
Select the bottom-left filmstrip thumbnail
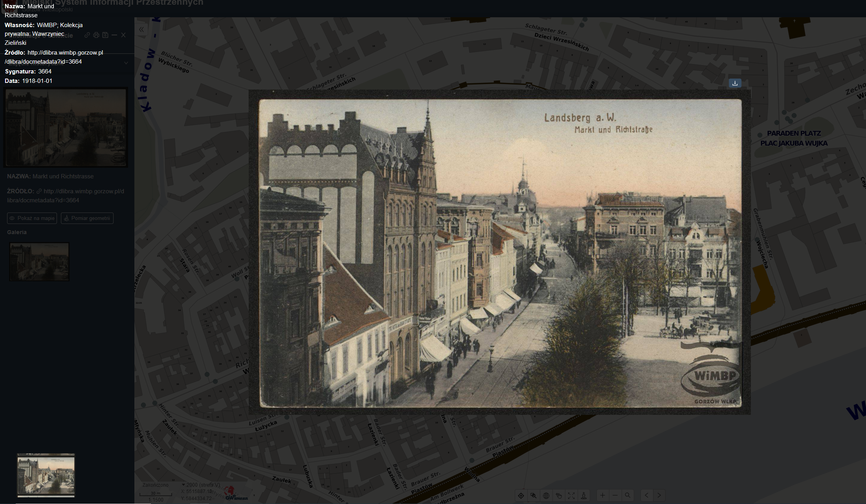coord(46,475)
